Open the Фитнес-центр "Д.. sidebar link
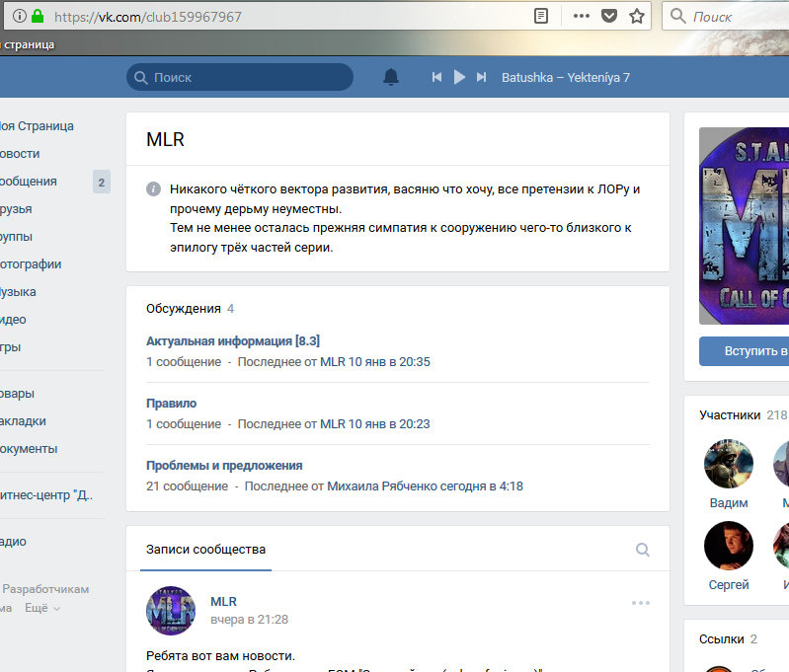 [x=46, y=495]
